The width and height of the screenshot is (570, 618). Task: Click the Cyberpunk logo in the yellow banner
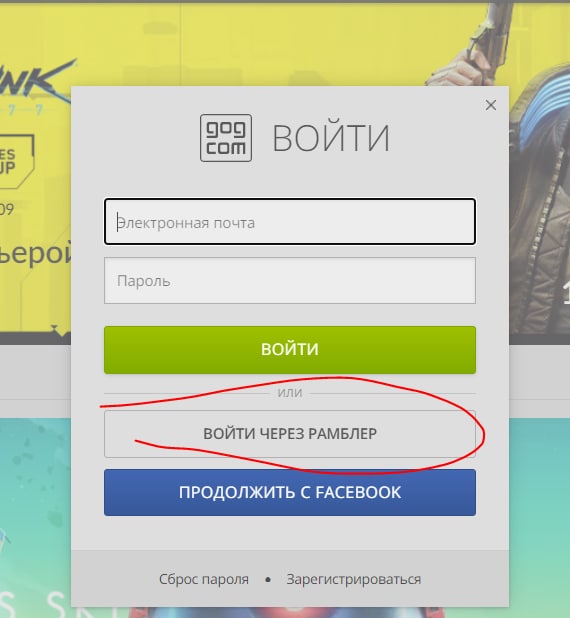tap(37, 83)
